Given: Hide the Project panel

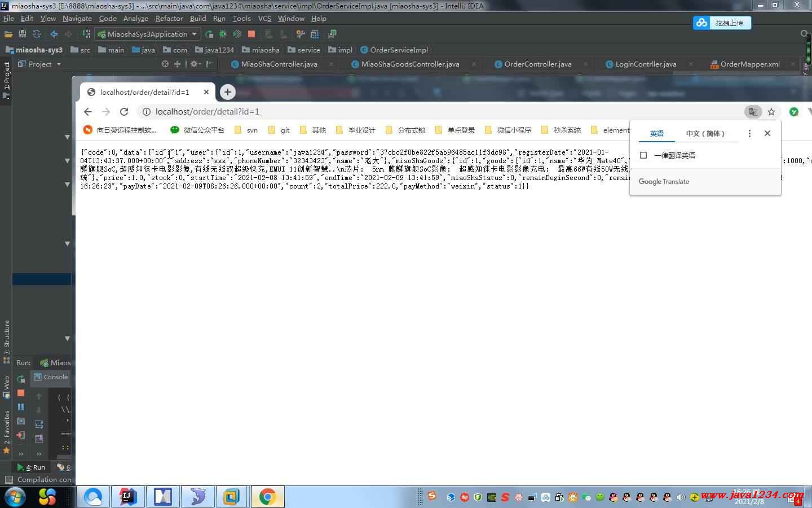Looking at the screenshot, I should click(209, 64).
